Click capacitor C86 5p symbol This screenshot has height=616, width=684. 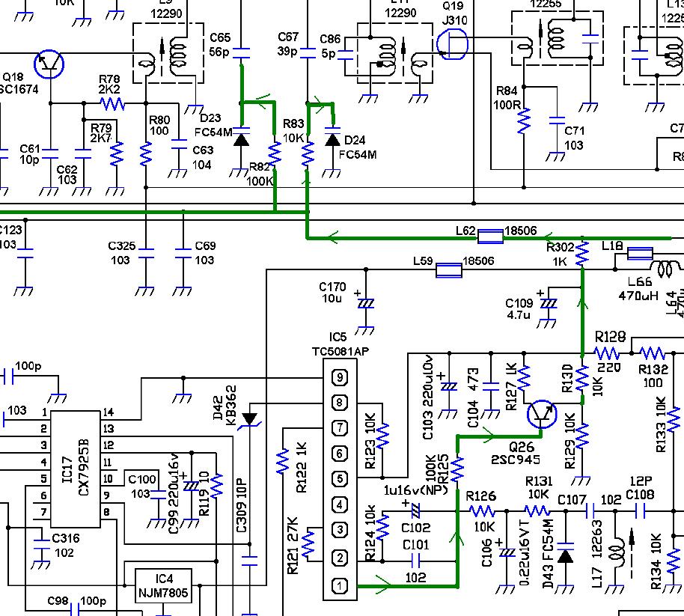click(x=346, y=55)
